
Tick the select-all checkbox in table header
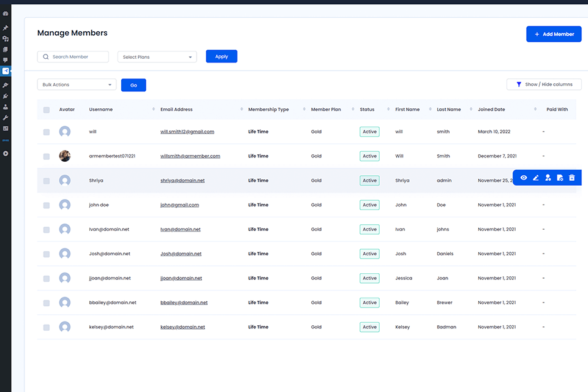pyautogui.click(x=47, y=110)
